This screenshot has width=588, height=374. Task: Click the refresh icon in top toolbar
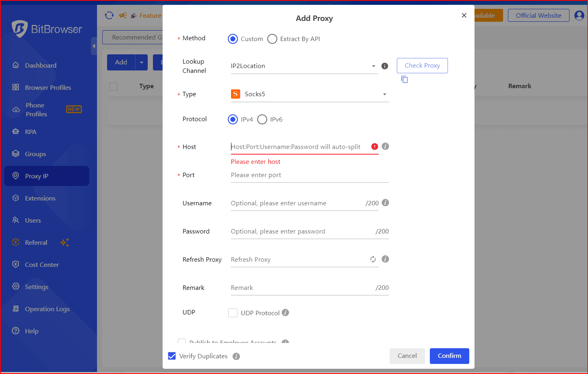click(109, 16)
